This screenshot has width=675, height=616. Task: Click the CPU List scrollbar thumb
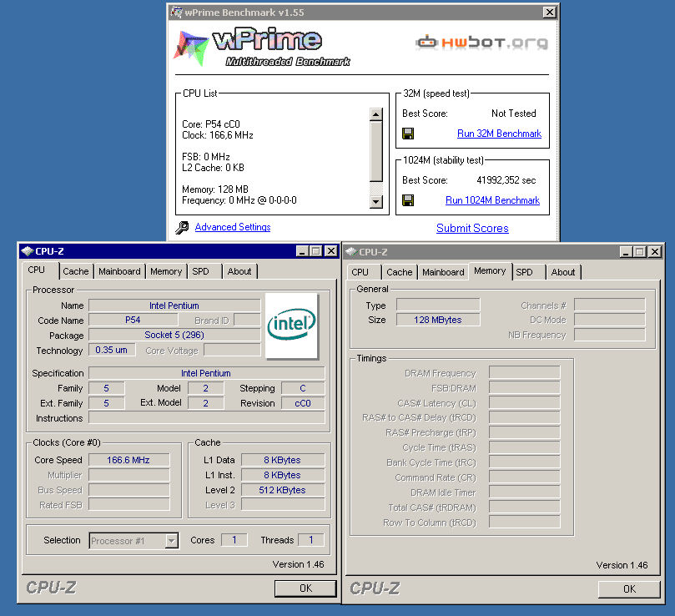click(x=375, y=152)
